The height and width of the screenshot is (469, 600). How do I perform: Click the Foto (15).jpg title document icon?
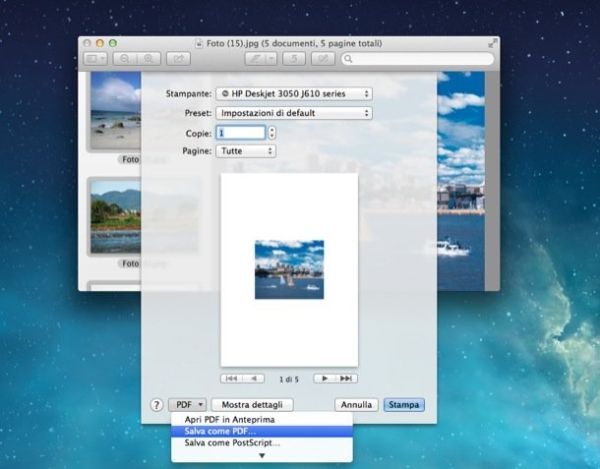199,44
